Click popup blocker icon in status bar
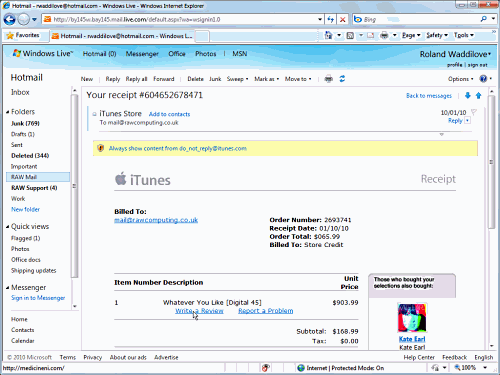The width and height of the screenshot is (500, 375). click(x=266, y=368)
